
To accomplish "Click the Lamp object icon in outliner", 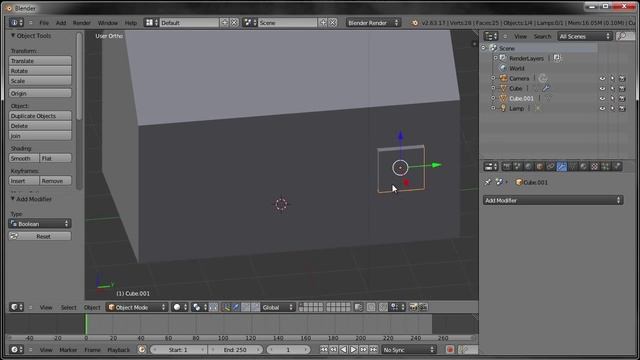I will point(503,108).
